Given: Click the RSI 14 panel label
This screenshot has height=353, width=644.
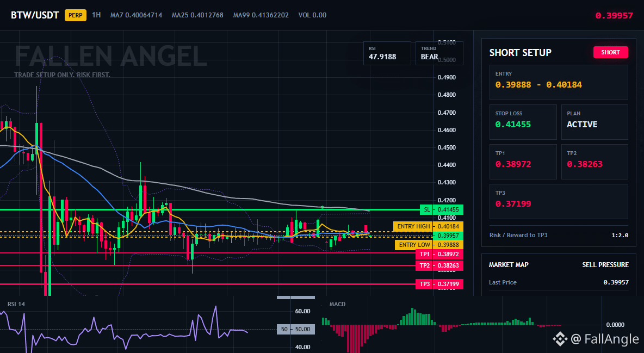Looking at the screenshot, I should (16, 304).
